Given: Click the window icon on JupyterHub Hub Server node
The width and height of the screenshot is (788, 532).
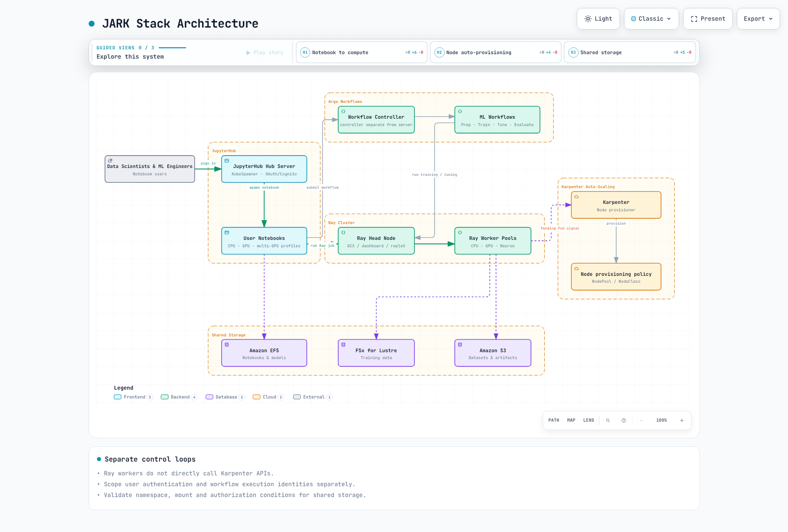Looking at the screenshot, I should point(227,161).
